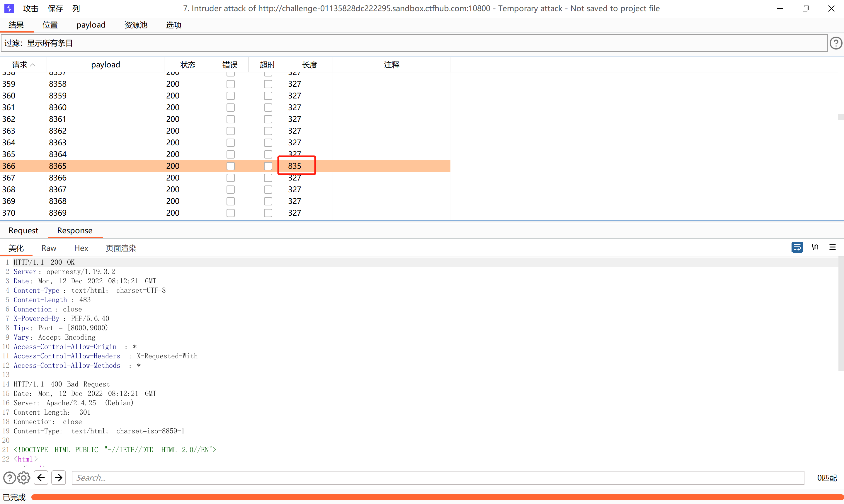Open the Raw response view
The image size is (844, 504).
click(49, 248)
